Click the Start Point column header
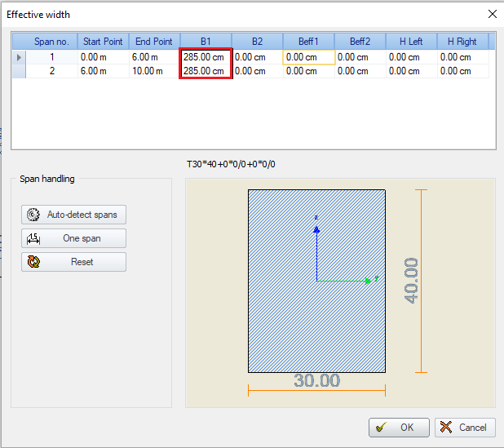 click(103, 42)
